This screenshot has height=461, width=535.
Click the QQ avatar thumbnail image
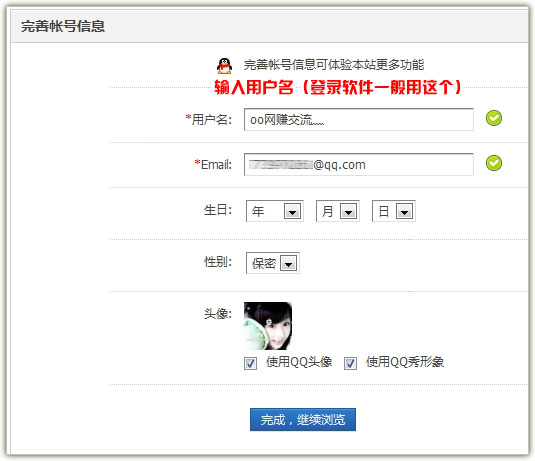(x=268, y=326)
